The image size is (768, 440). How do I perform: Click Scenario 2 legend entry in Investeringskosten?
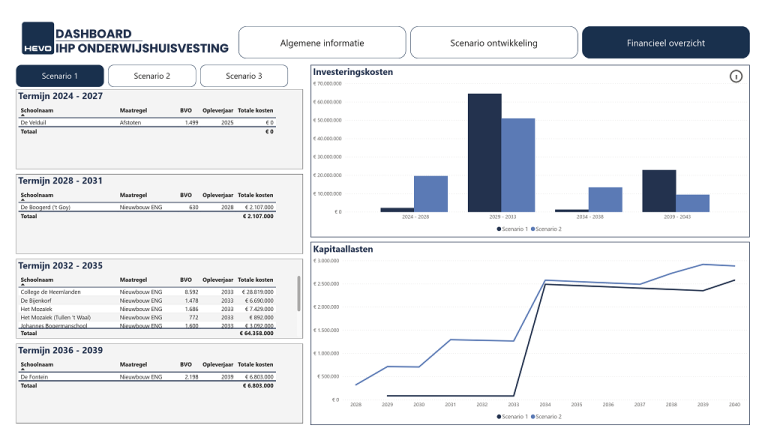[x=546, y=229]
